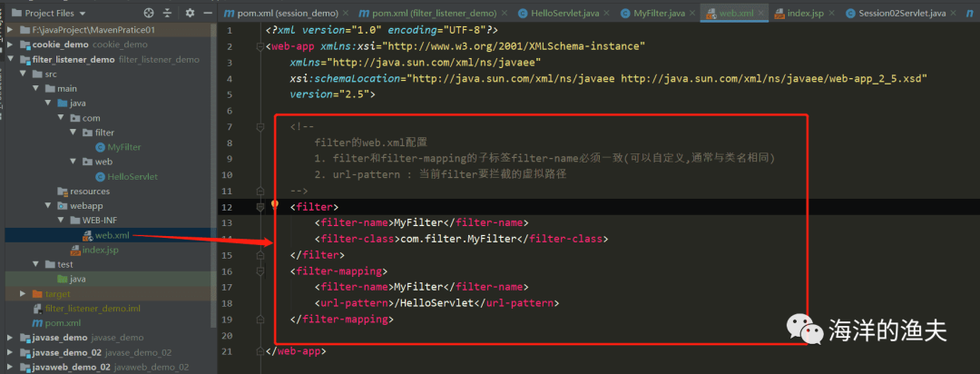This screenshot has height=374, width=980.
Task: Expand the target folder
Action: [23, 294]
